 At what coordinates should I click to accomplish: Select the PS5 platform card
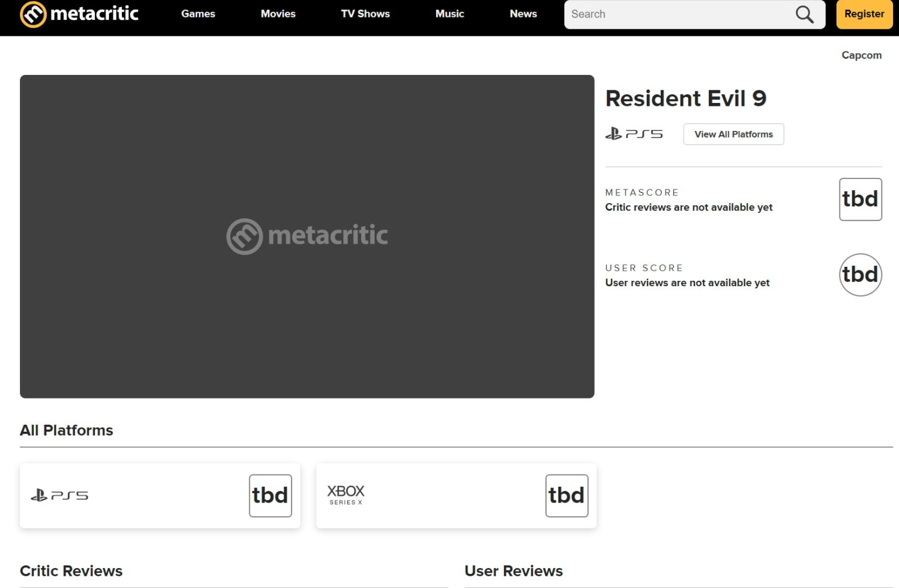point(159,495)
